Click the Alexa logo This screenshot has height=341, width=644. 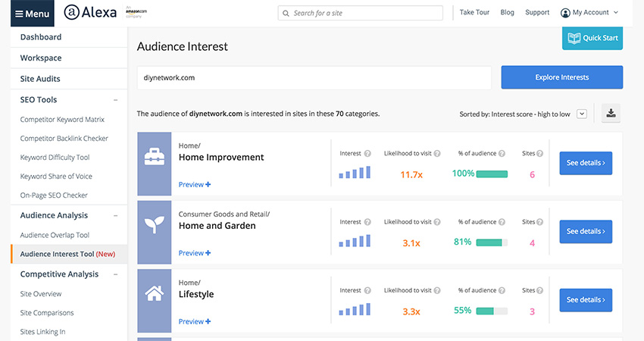(90, 12)
